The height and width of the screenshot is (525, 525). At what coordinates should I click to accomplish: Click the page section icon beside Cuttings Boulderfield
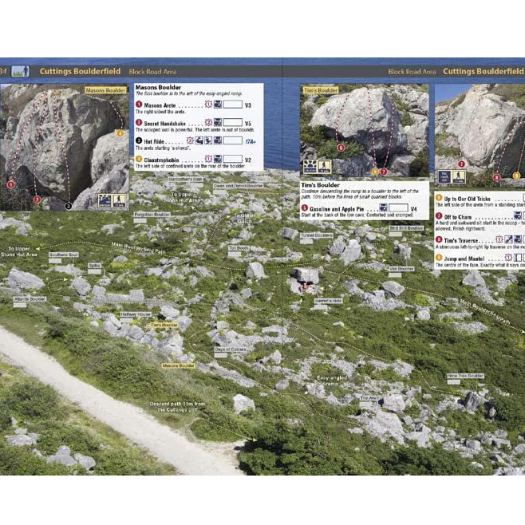pyautogui.click(x=20, y=71)
